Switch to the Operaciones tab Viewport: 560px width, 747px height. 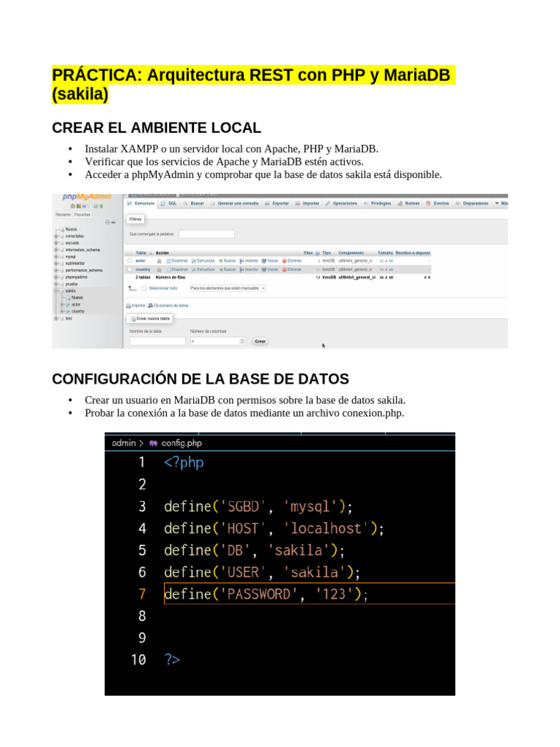point(341,204)
